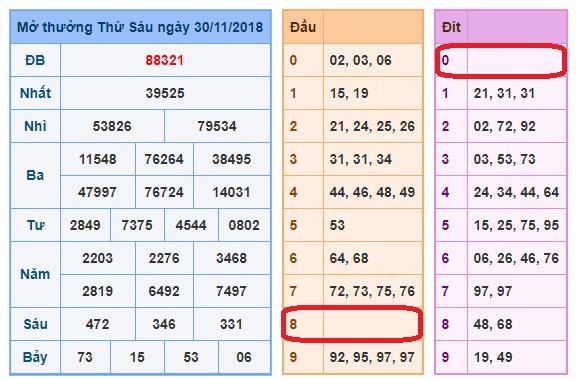Click the Đít values '19, 49'
Image resolution: width=577 pixels, height=379 pixels.
pos(493,357)
